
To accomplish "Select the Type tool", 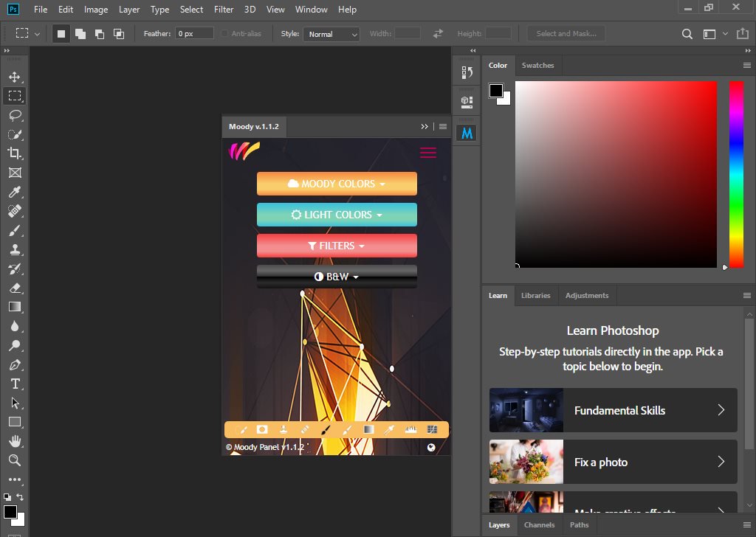I will [x=16, y=384].
